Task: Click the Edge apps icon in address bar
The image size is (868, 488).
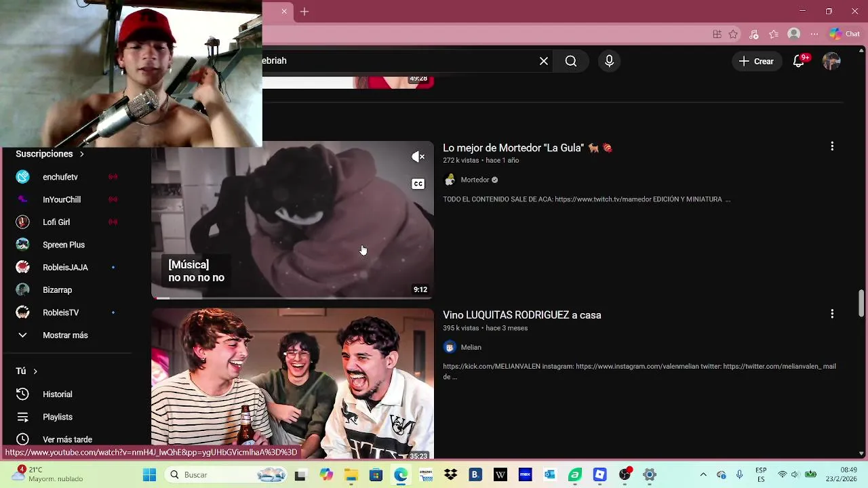Action: click(717, 34)
